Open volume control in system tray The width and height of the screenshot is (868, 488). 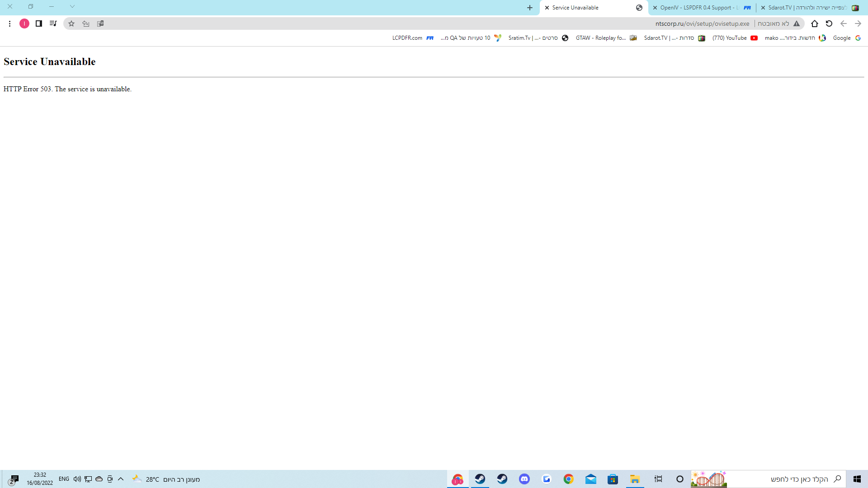pyautogui.click(x=77, y=479)
